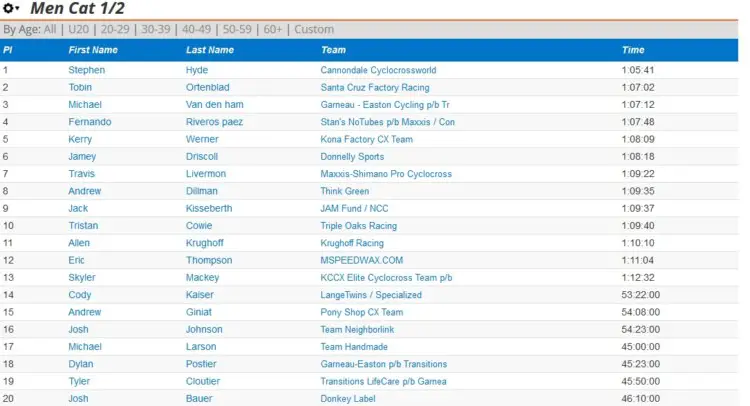Screen dimensions: 750x406
Task: Open rider Cody's first name link
Action: (x=79, y=295)
